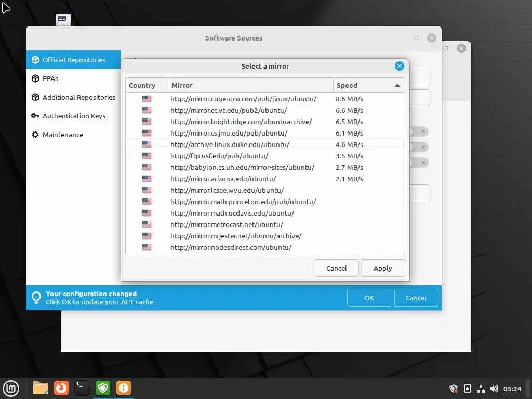
Task: Select the mirror.brightridge.com mirror
Action: [265, 122]
